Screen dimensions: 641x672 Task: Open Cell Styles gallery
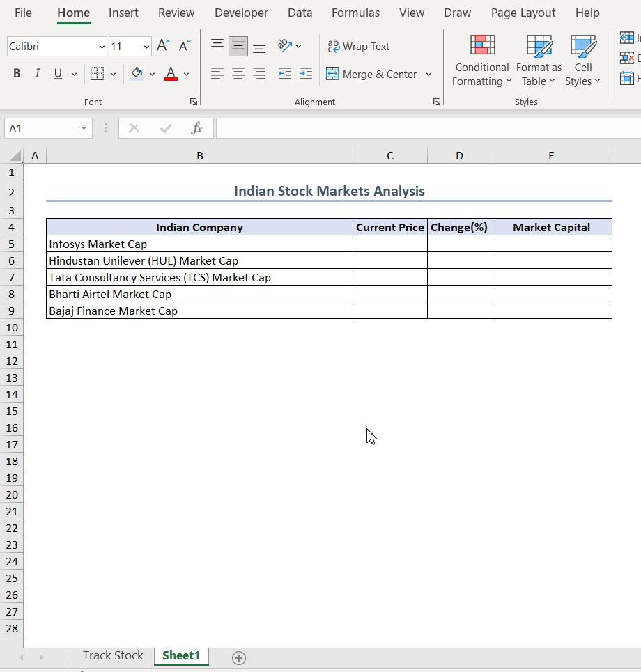tap(582, 61)
